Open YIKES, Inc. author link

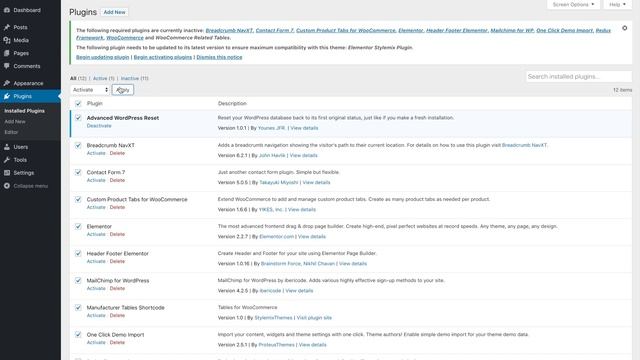pos(271,209)
